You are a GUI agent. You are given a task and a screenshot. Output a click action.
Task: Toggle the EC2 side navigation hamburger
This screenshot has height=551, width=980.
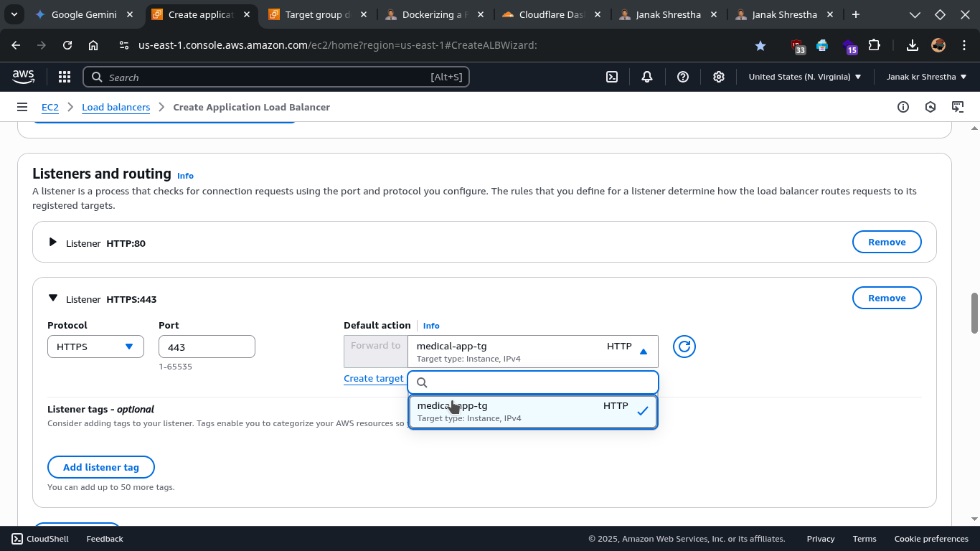[x=22, y=107]
